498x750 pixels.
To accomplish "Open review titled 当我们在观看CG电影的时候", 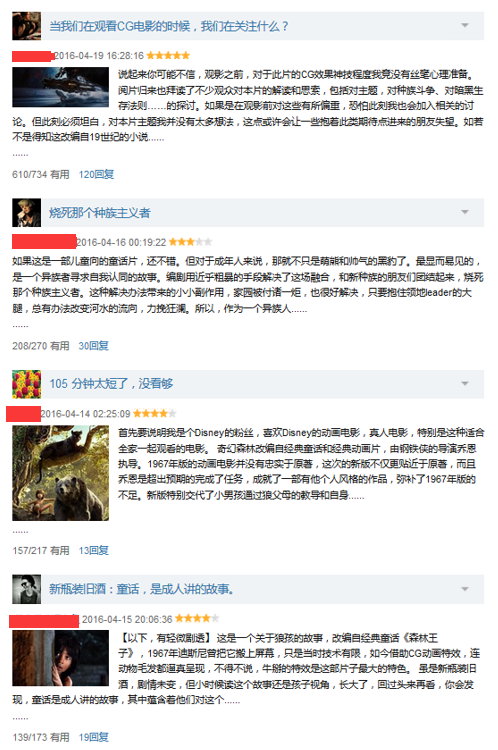I will [x=169, y=26].
